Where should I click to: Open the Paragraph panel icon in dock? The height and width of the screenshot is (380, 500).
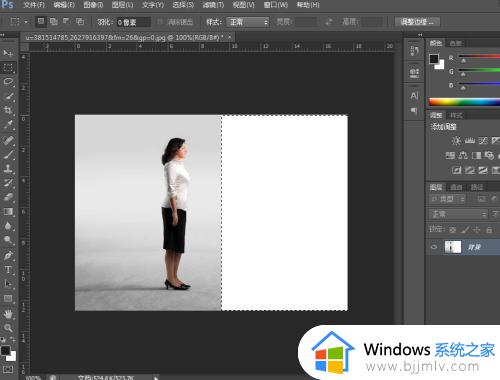[x=414, y=110]
